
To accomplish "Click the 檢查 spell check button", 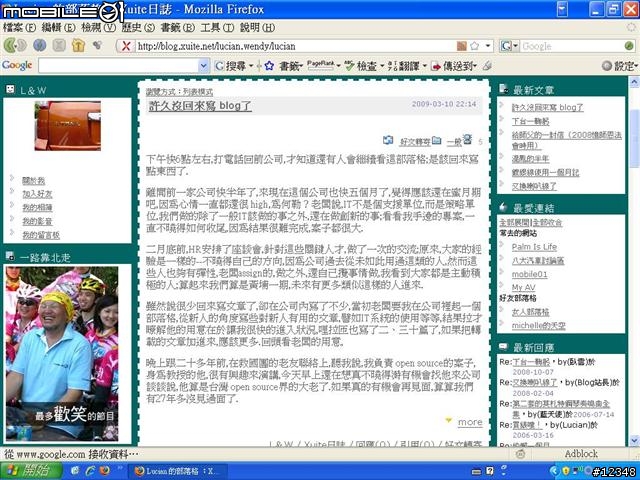I will [362, 66].
